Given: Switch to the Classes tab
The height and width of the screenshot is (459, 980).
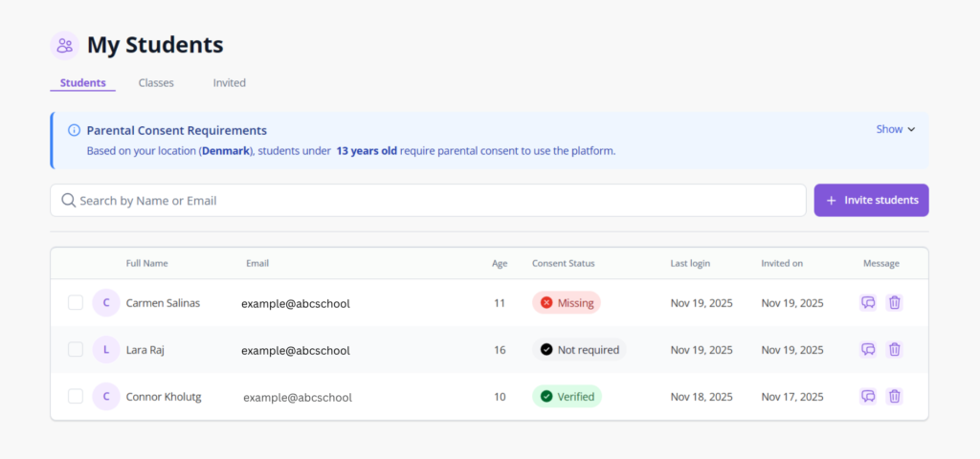Looking at the screenshot, I should 156,83.
